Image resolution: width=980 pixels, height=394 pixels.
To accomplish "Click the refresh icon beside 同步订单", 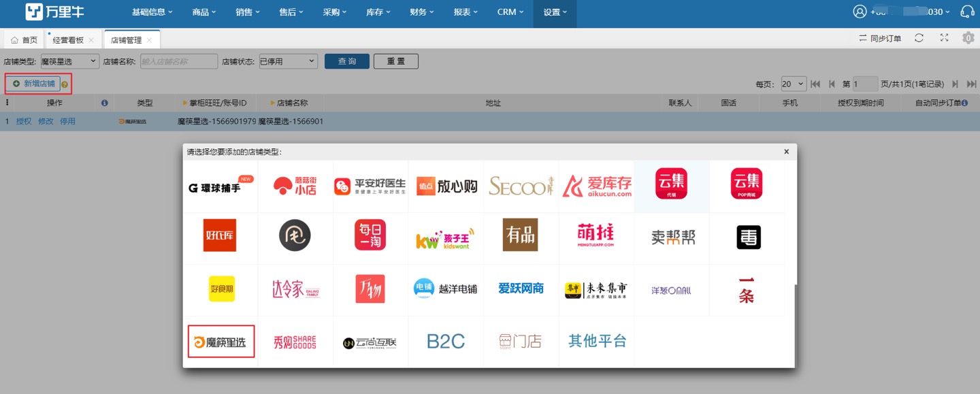I will tap(919, 38).
